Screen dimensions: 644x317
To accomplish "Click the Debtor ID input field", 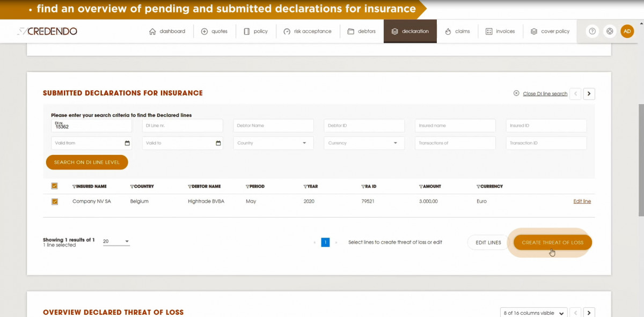I will [x=364, y=126].
